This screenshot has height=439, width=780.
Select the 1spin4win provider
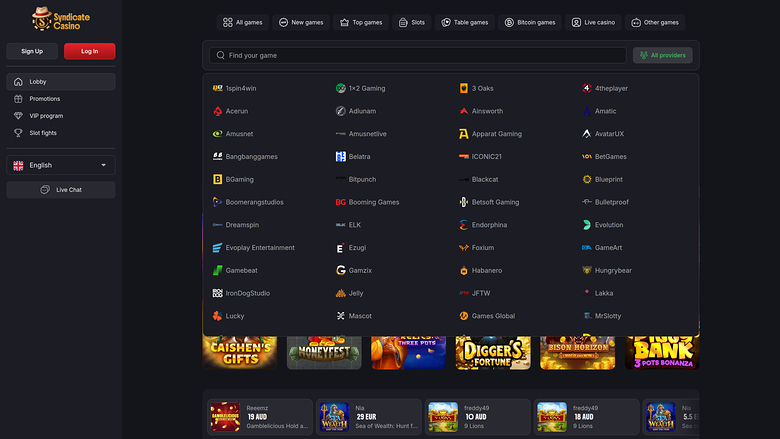234,88
